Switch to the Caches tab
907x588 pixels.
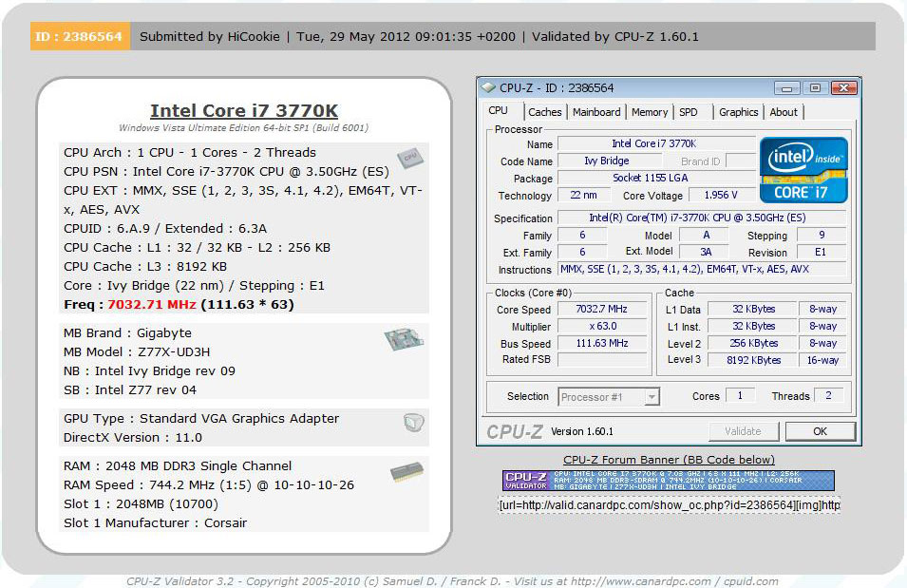pyautogui.click(x=545, y=112)
